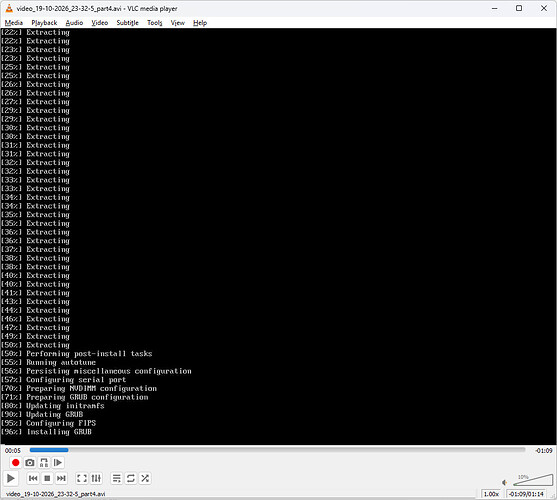Click elapsed time 00:05 label
This screenshot has width=557, height=500.
coord(13,450)
